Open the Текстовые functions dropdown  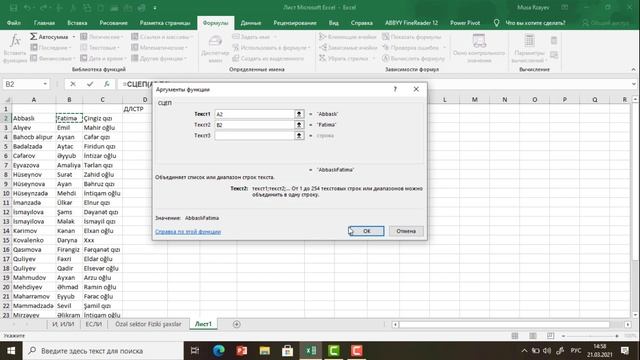pos(100,48)
